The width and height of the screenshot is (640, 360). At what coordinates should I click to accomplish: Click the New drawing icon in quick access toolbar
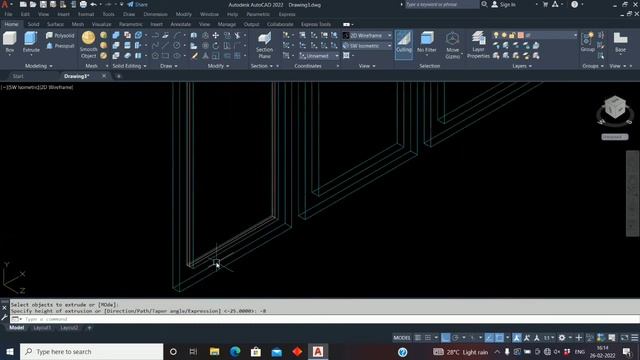(23, 4)
